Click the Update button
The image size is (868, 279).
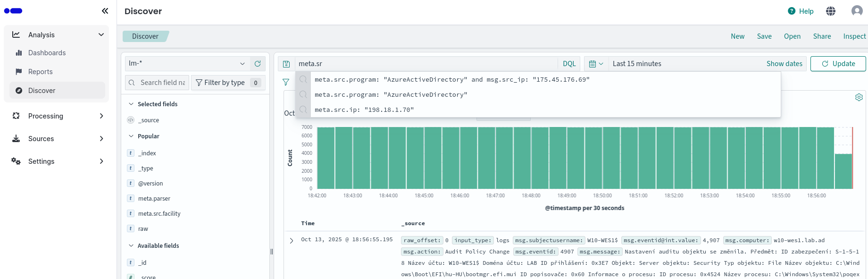[838, 64]
